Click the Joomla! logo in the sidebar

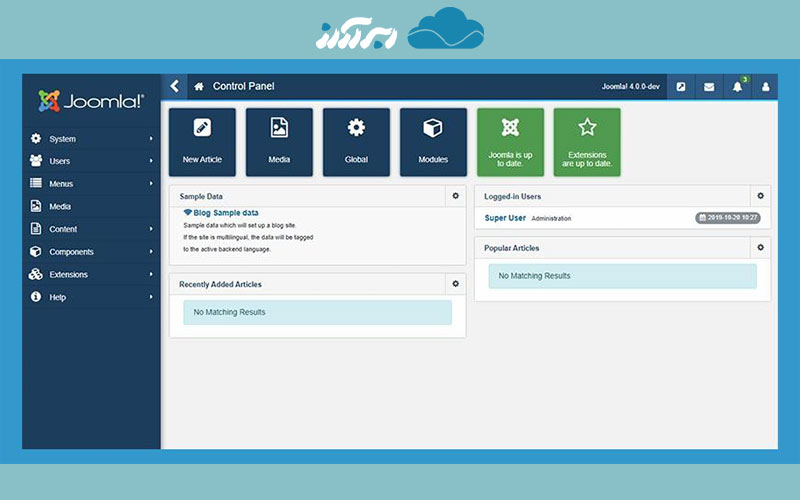pyautogui.click(x=91, y=101)
